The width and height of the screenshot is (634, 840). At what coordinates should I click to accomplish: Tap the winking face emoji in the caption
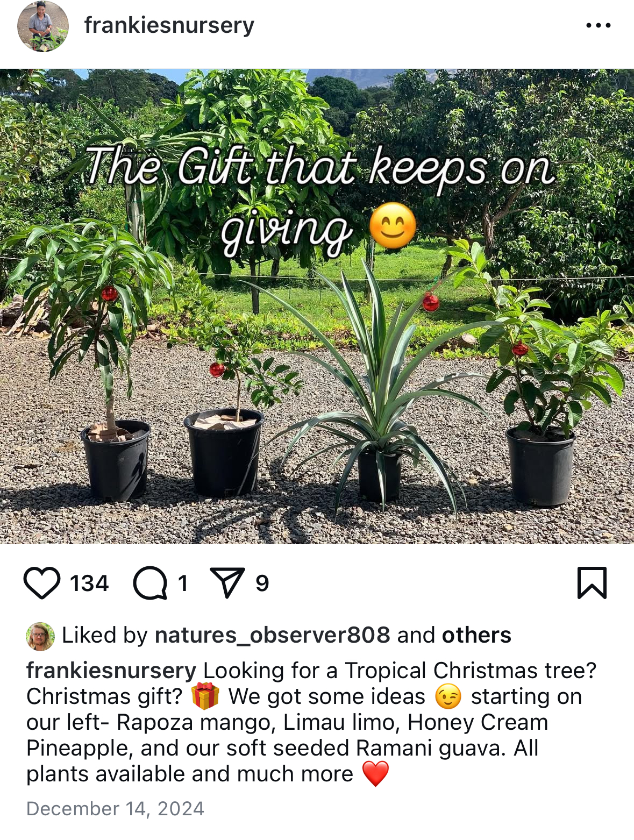(448, 696)
